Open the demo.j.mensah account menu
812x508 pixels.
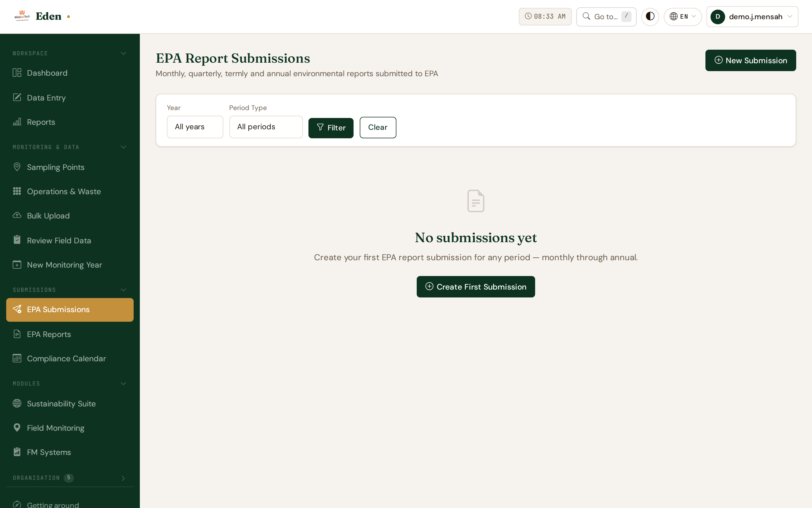(x=752, y=17)
